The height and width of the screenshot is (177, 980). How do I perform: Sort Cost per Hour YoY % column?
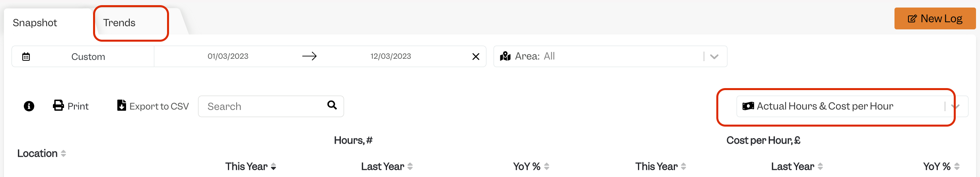[941, 167]
